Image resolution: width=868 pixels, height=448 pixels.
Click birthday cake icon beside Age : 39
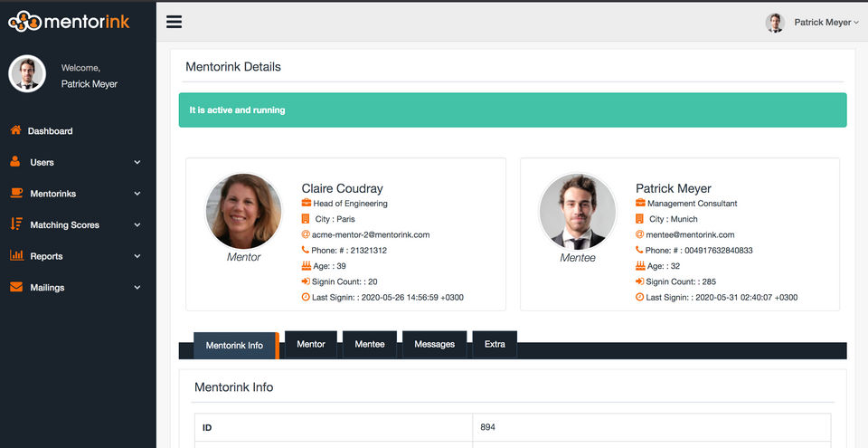(x=307, y=265)
